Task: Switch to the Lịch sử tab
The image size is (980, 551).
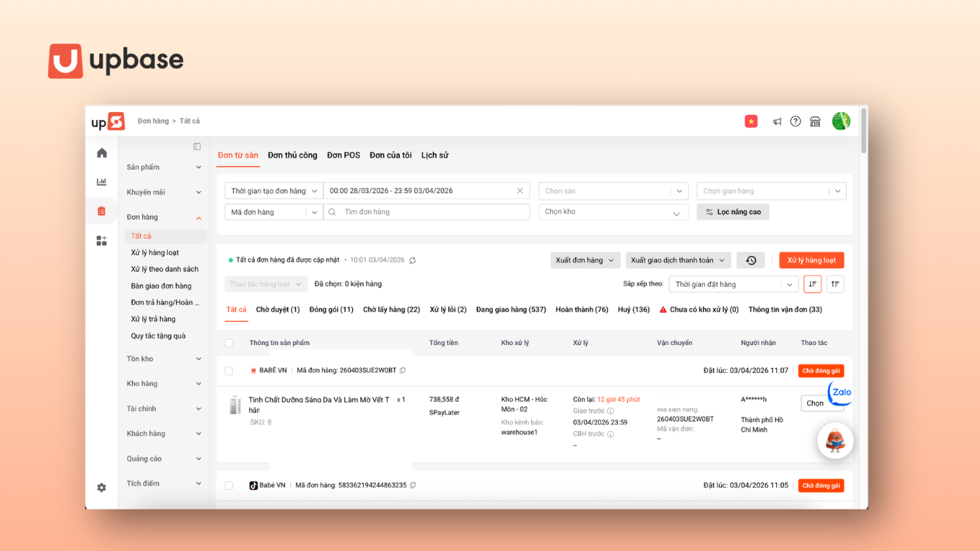Action: [435, 155]
